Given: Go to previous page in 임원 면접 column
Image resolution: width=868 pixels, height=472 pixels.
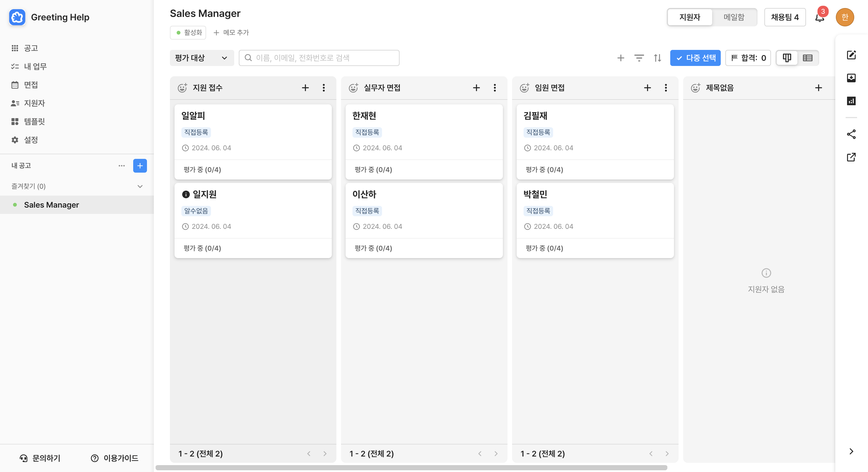Looking at the screenshot, I should click(x=651, y=453).
